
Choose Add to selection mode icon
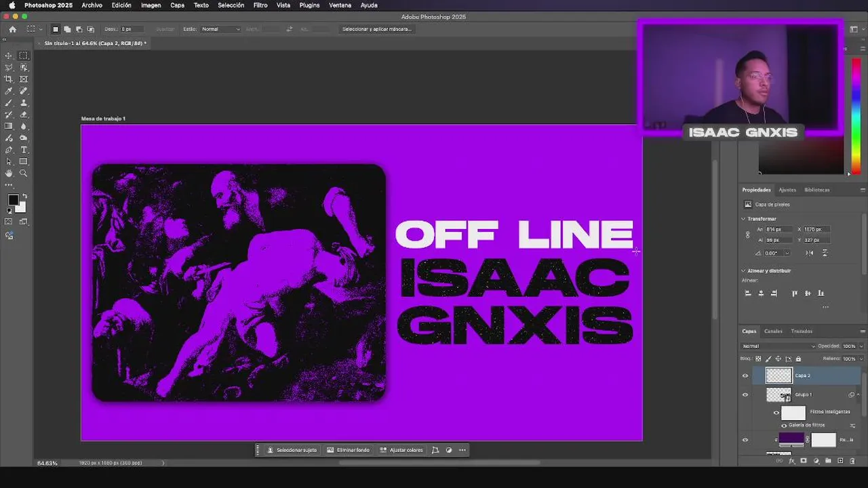click(x=67, y=29)
